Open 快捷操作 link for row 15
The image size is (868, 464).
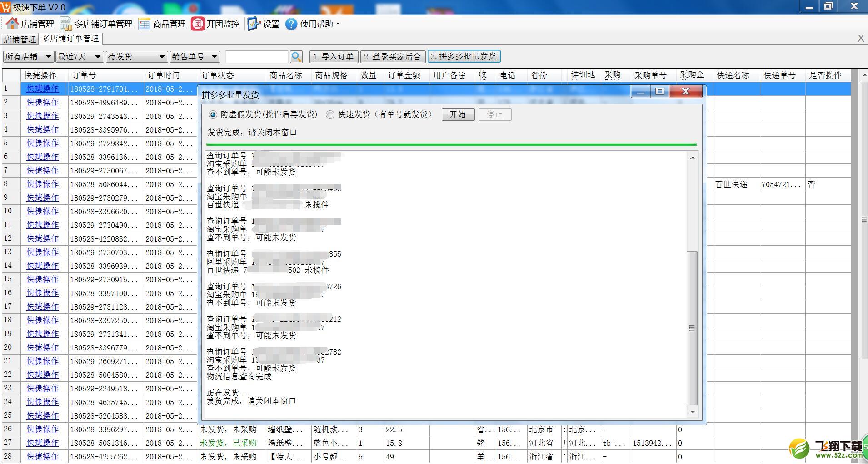tap(43, 279)
